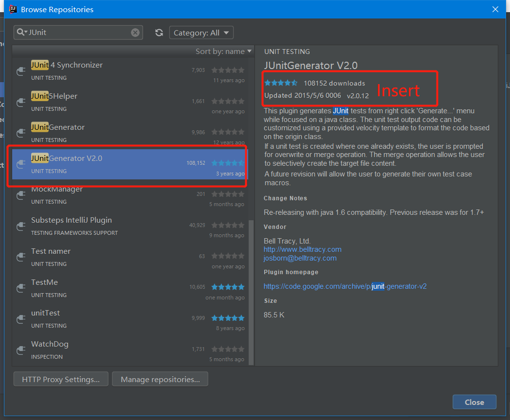Screen dimensions: 510x420
Task: Clear the JUnit search text
Action: [135, 33]
